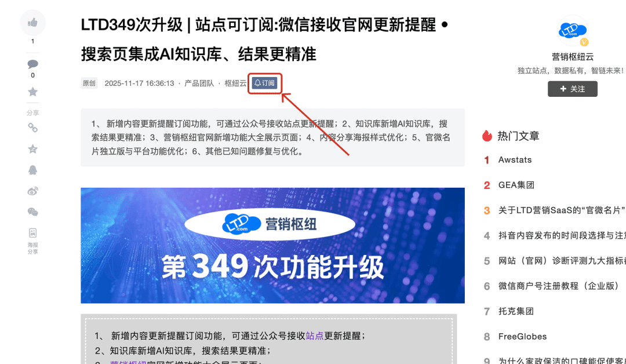
Task: Click the 第349次功能升级 banner image
Action: pyautogui.click(x=272, y=245)
